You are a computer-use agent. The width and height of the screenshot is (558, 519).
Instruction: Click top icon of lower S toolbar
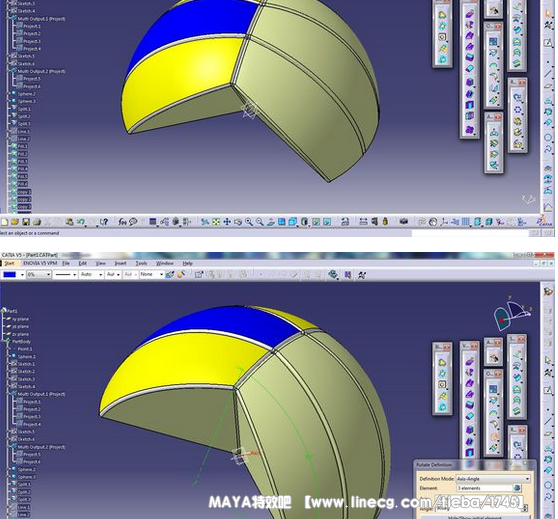pos(517,354)
